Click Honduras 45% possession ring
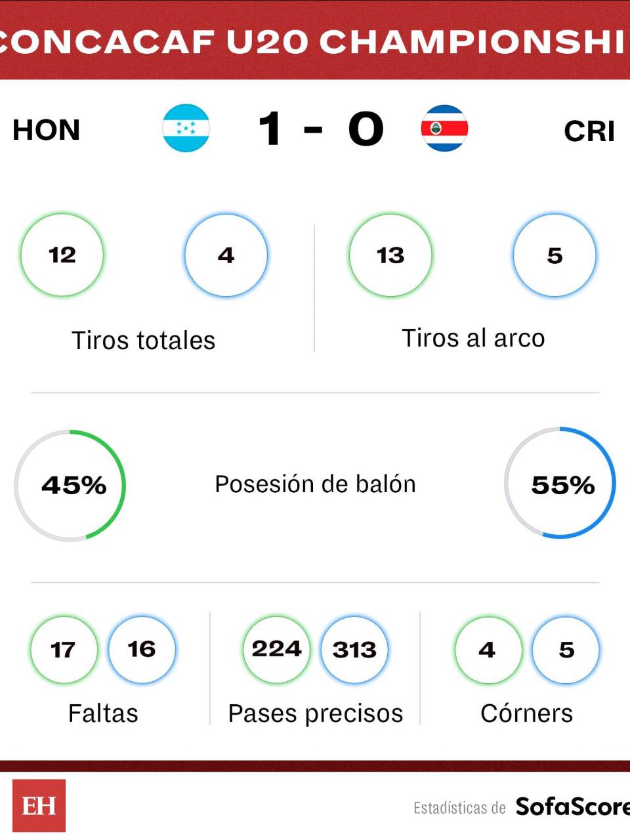 (x=70, y=485)
